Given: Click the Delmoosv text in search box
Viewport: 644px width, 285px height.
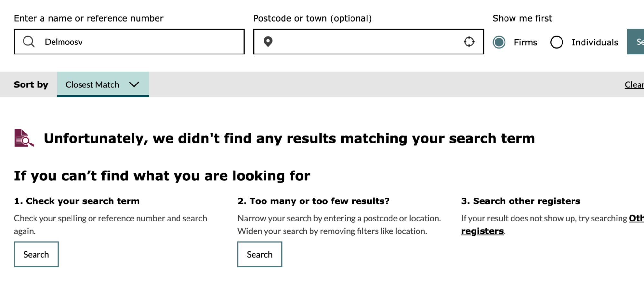Looking at the screenshot, I should coord(64,42).
